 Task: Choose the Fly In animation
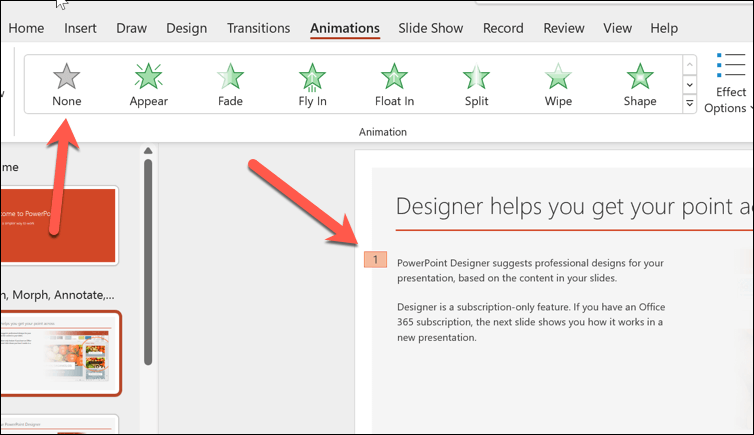pos(312,85)
